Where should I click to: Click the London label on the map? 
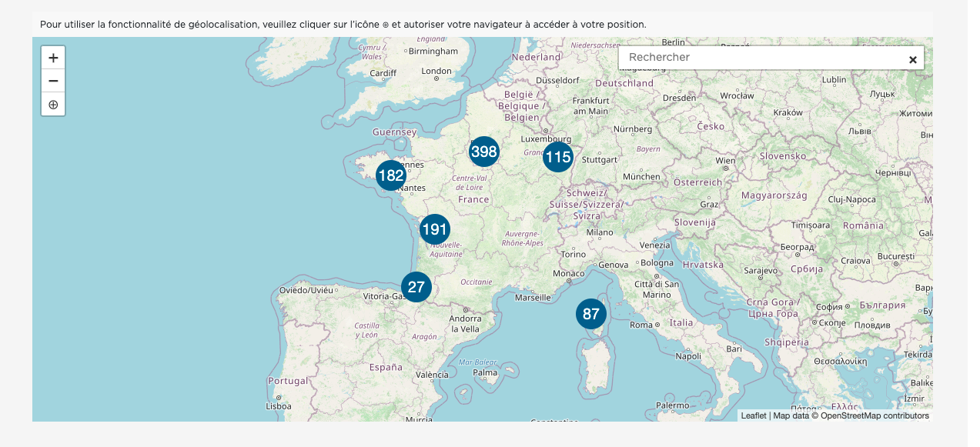point(436,72)
